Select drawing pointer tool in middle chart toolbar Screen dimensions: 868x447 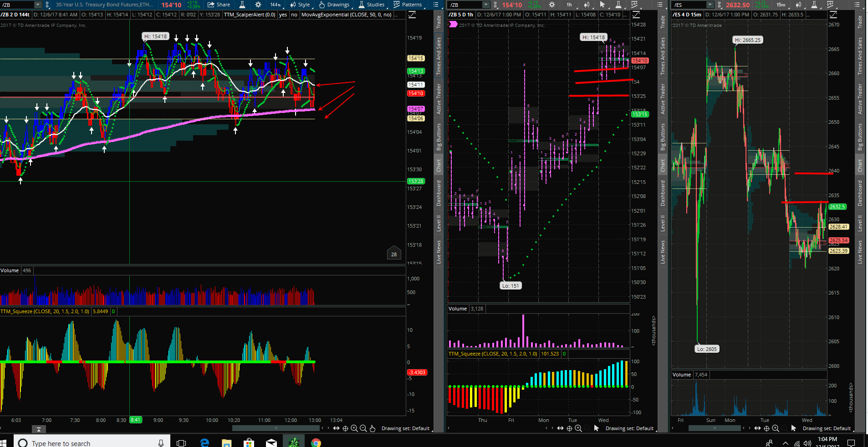602,5
